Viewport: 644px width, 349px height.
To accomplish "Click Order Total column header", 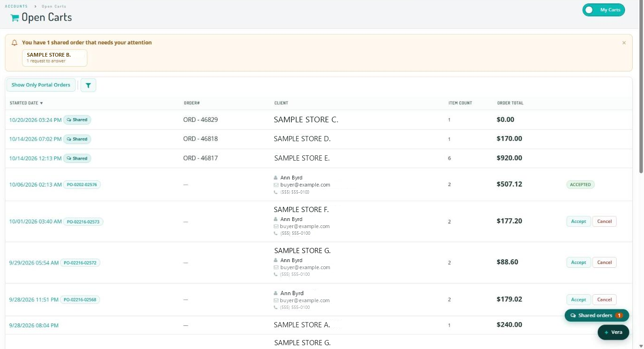I will (510, 103).
